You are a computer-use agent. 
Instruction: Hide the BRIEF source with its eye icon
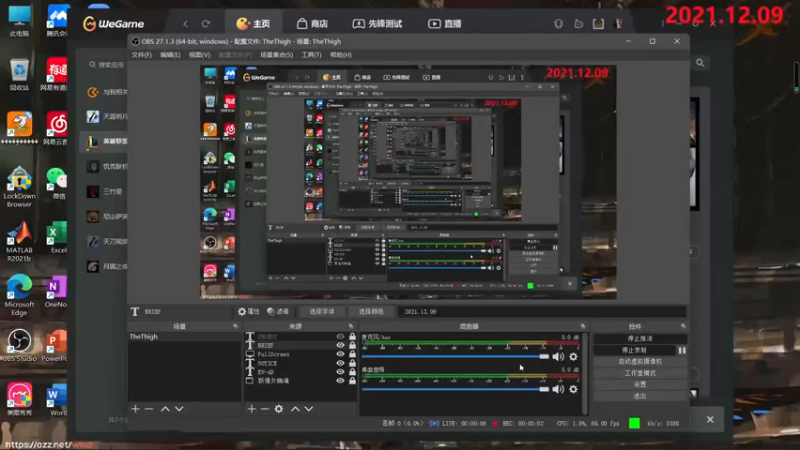[x=340, y=345]
